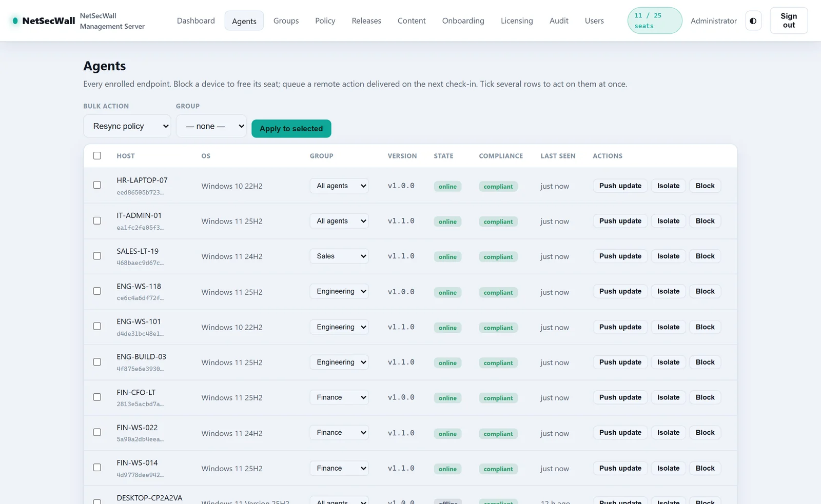Viewport: 821px width, 504px height.
Task: Tick the select-all checkbox in table header
Action: [x=97, y=156]
